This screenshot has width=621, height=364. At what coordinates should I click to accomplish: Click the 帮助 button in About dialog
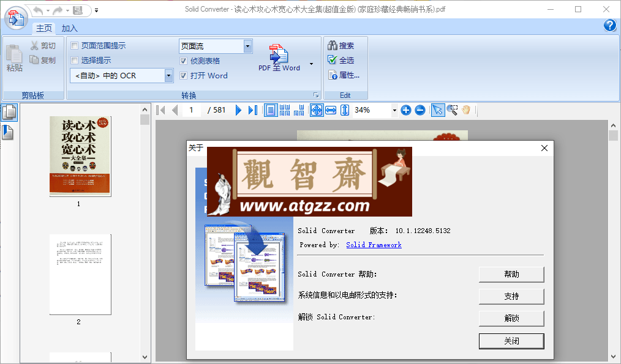pos(511,274)
